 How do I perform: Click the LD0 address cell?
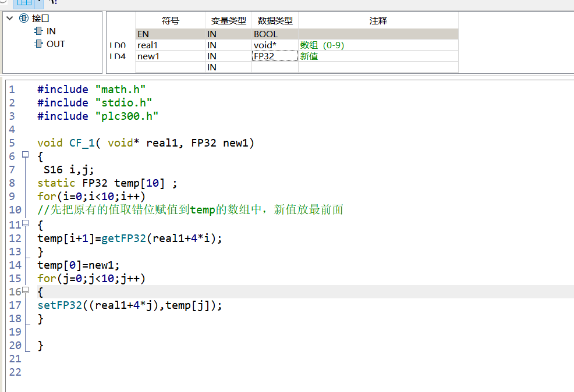(118, 45)
